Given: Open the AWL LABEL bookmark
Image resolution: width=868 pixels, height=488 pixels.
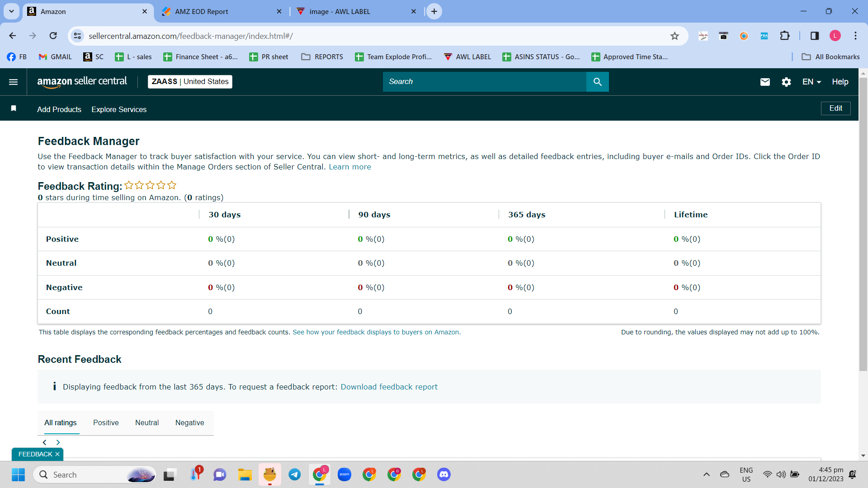Looking at the screenshot, I should click(467, 56).
